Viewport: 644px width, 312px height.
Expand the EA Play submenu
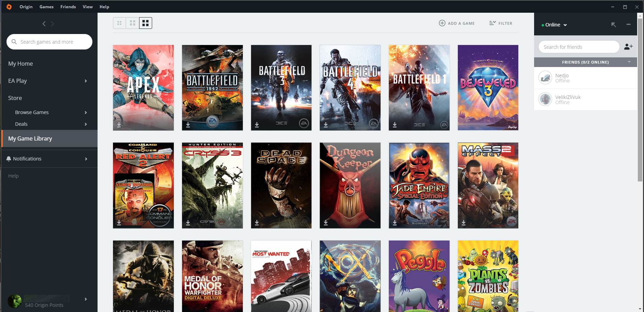pos(86,81)
